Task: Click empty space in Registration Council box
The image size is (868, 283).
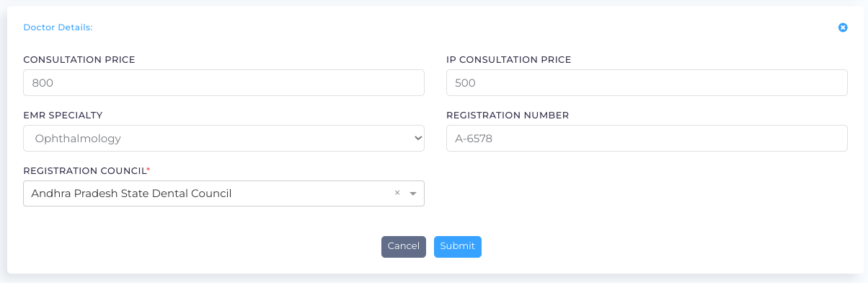Action: 312,193
